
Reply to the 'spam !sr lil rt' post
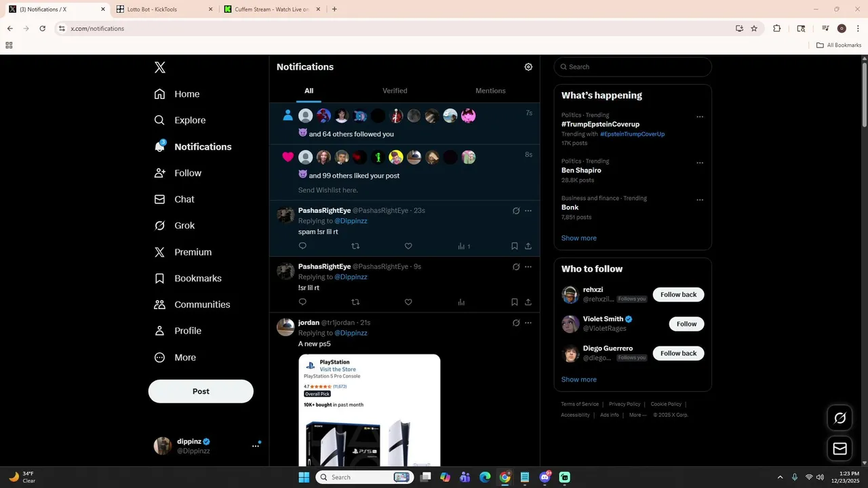[x=302, y=246]
